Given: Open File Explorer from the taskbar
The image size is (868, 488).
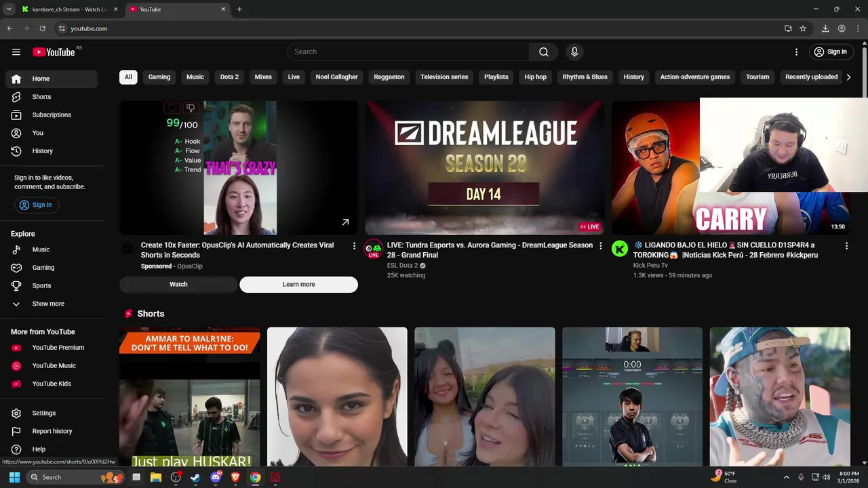Looking at the screenshot, I should tap(156, 477).
